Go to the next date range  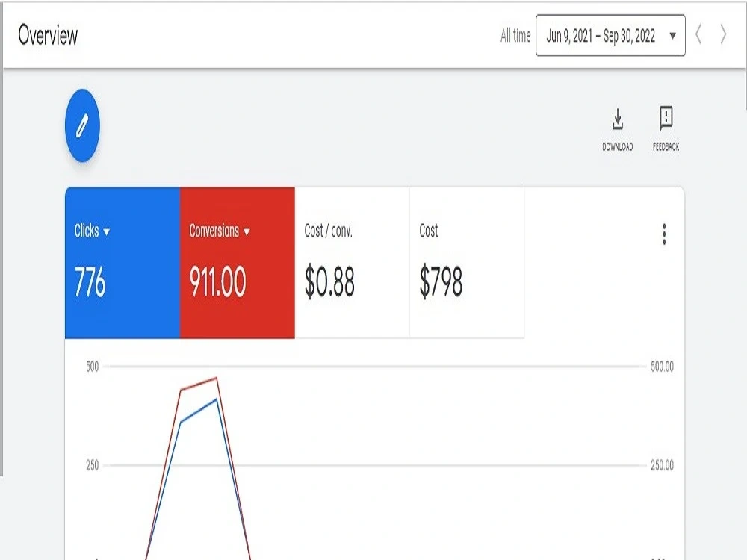click(723, 35)
